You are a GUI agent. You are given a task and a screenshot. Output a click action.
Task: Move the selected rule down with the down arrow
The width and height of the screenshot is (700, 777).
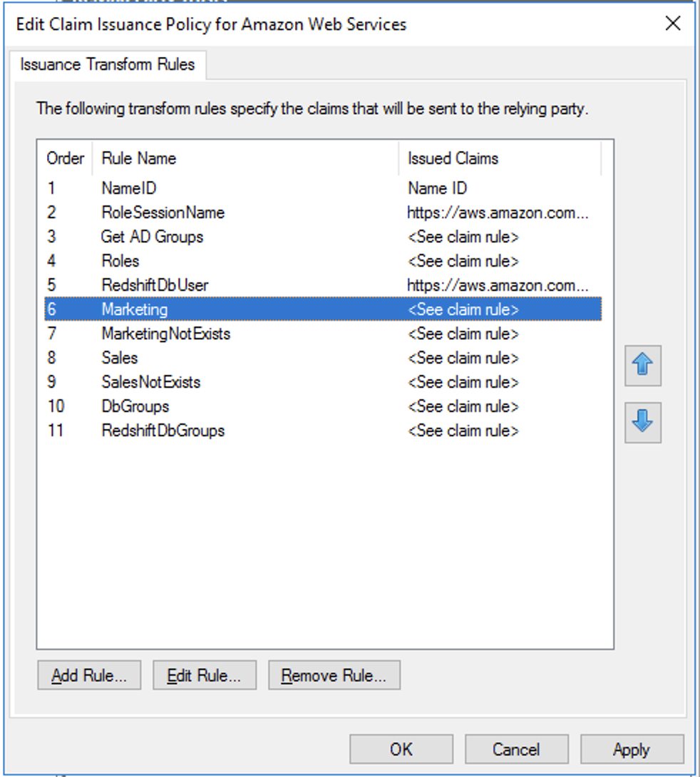(642, 422)
